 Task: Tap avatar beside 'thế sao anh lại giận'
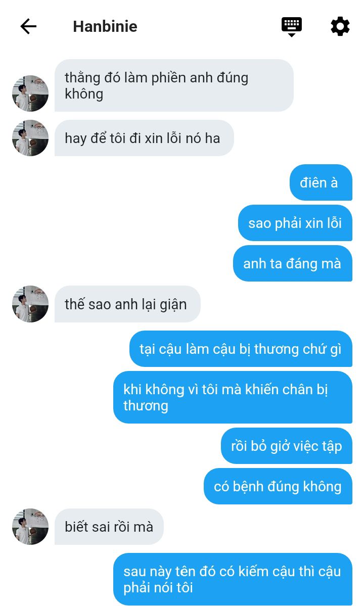pyautogui.click(x=30, y=304)
